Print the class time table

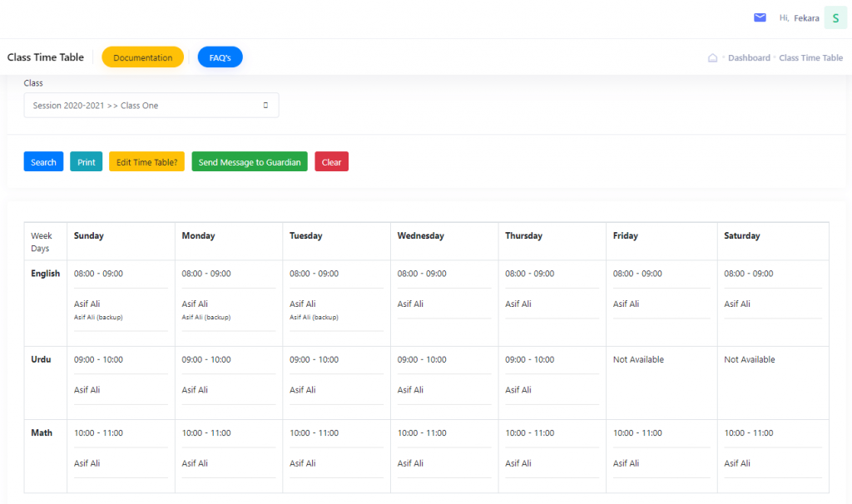(x=86, y=162)
